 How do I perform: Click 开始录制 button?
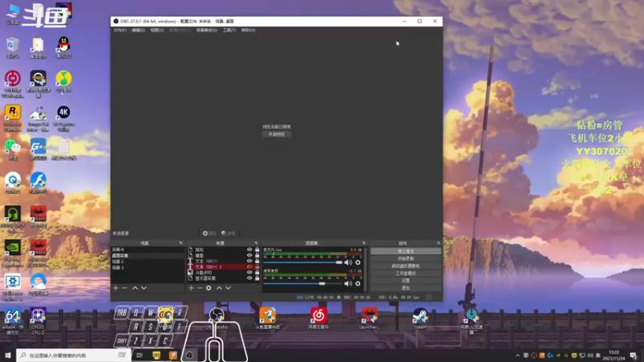(x=406, y=258)
